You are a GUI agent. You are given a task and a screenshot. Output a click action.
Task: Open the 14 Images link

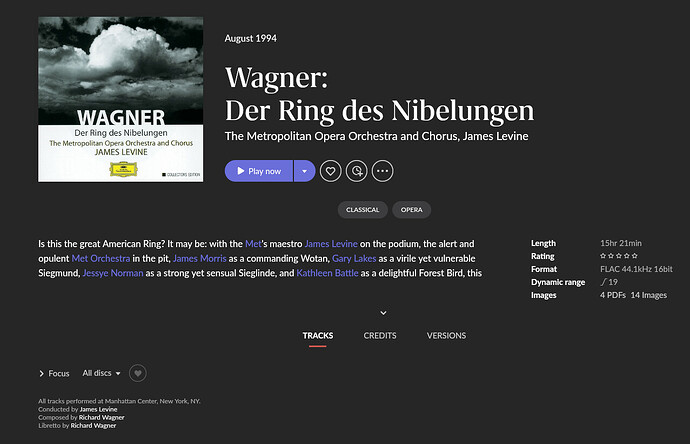tap(649, 295)
